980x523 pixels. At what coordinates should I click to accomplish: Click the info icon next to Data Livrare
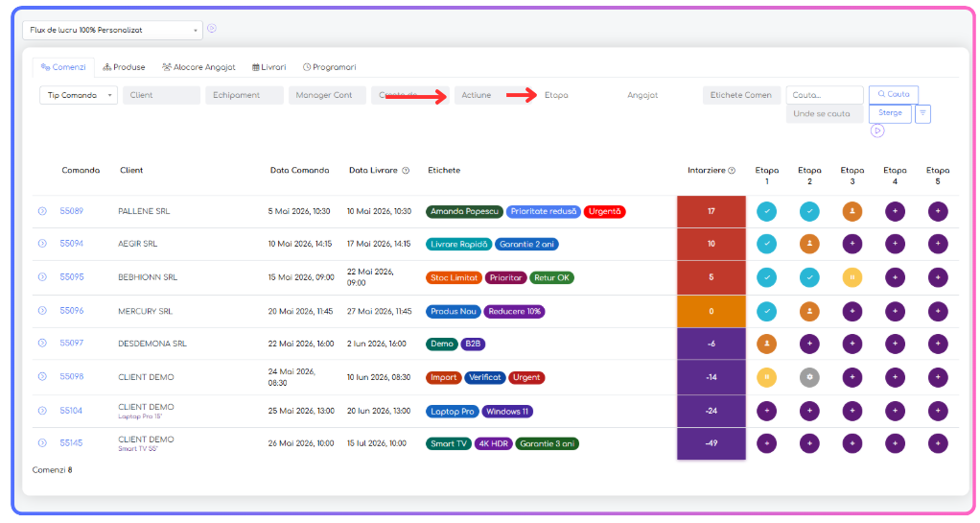(x=406, y=170)
